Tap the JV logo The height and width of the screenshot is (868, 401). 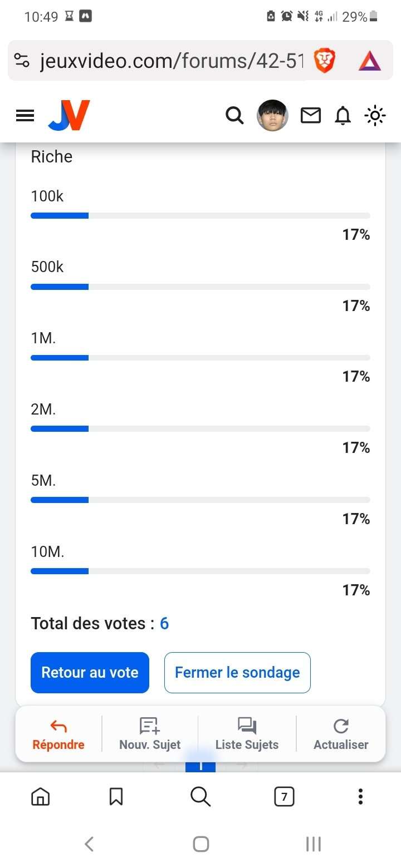tap(69, 115)
